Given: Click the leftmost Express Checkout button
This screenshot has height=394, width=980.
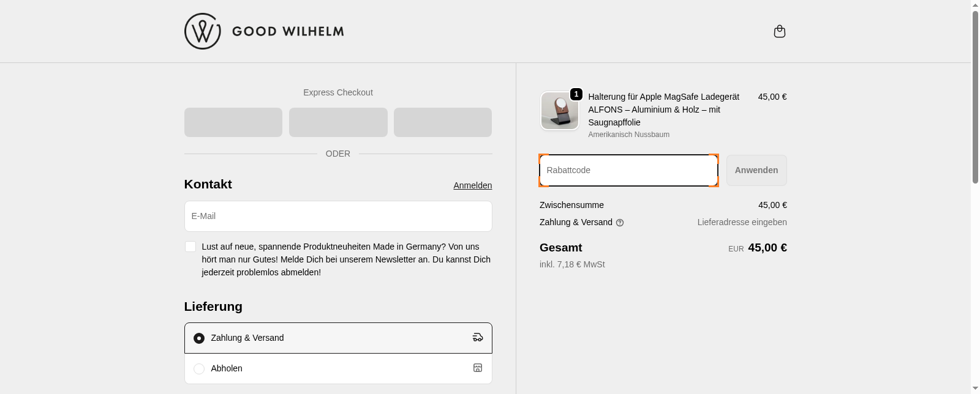Looking at the screenshot, I should coord(233,122).
